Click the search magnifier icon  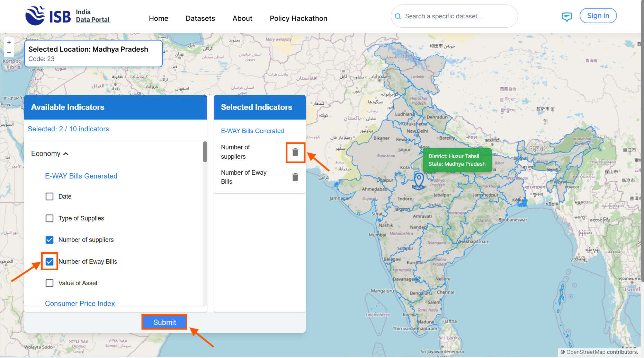398,16
